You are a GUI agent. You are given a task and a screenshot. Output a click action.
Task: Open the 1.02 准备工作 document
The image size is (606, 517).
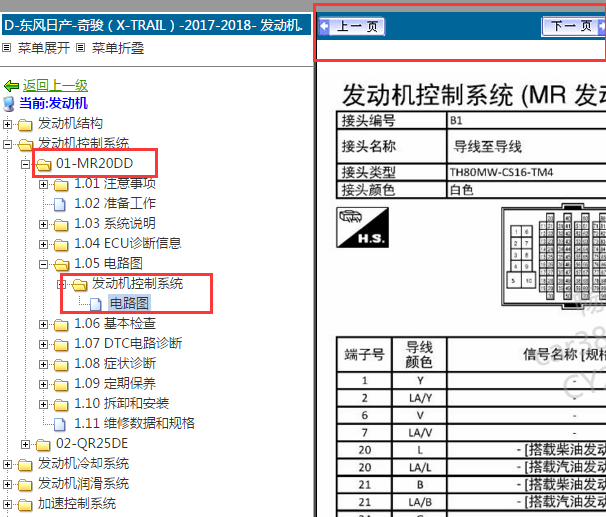pyautogui.click(x=115, y=203)
